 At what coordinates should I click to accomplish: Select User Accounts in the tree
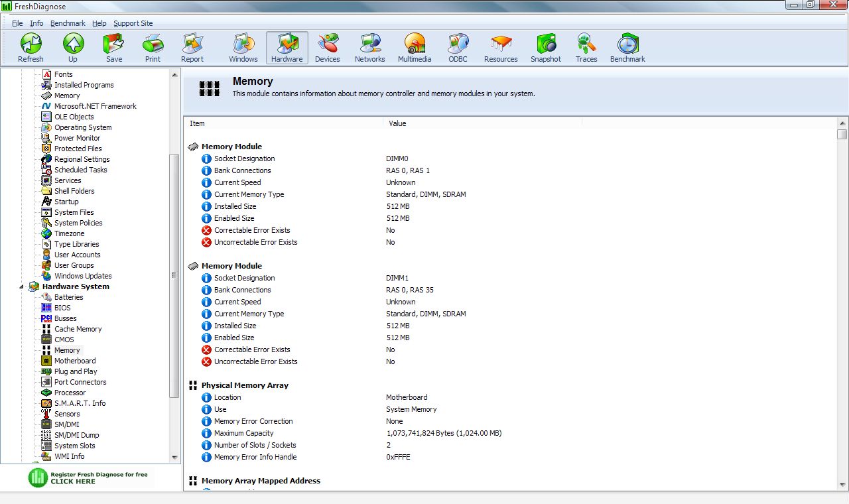point(78,255)
